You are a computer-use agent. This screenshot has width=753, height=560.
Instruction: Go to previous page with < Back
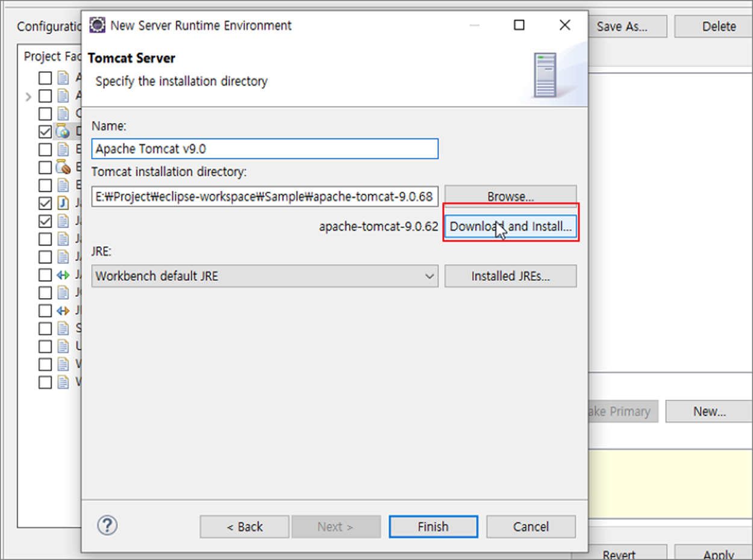[x=245, y=526]
